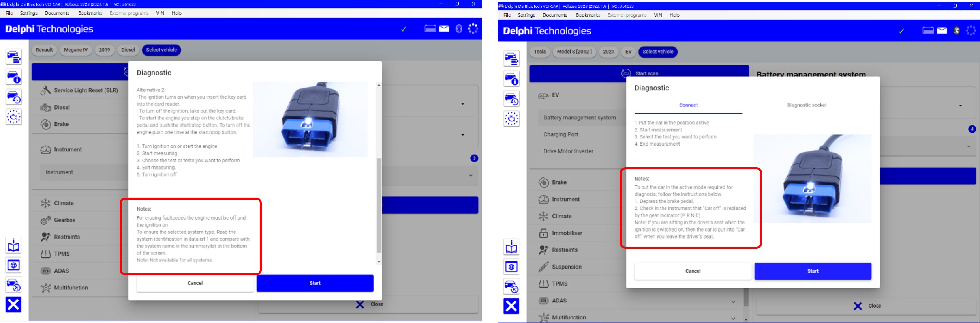The width and height of the screenshot is (980, 323).
Task: Open the manual book icon in Renault window
Action: tap(13, 245)
